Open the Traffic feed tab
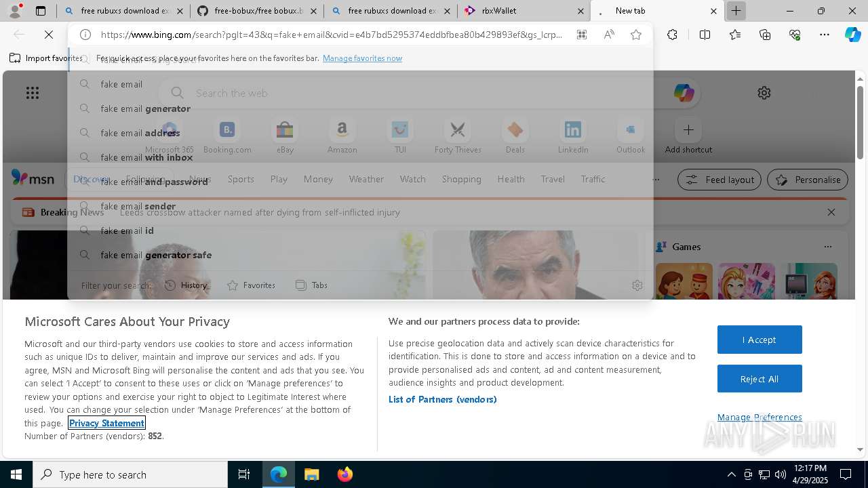The width and height of the screenshot is (868, 488). click(593, 179)
